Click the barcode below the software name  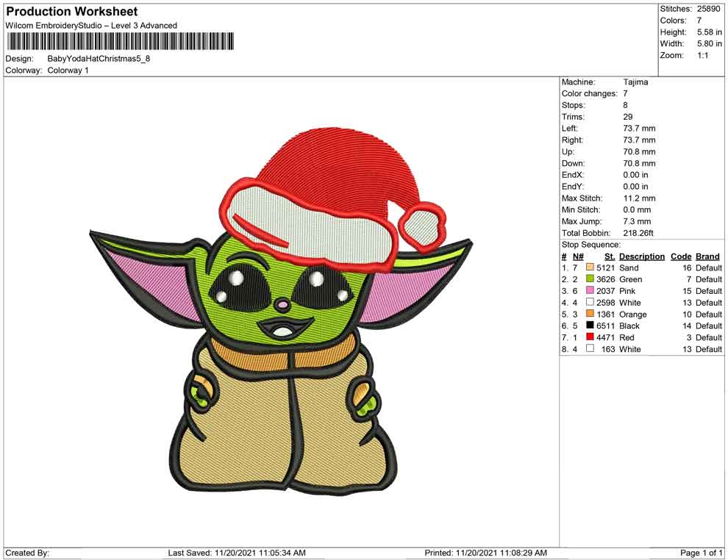[120, 41]
